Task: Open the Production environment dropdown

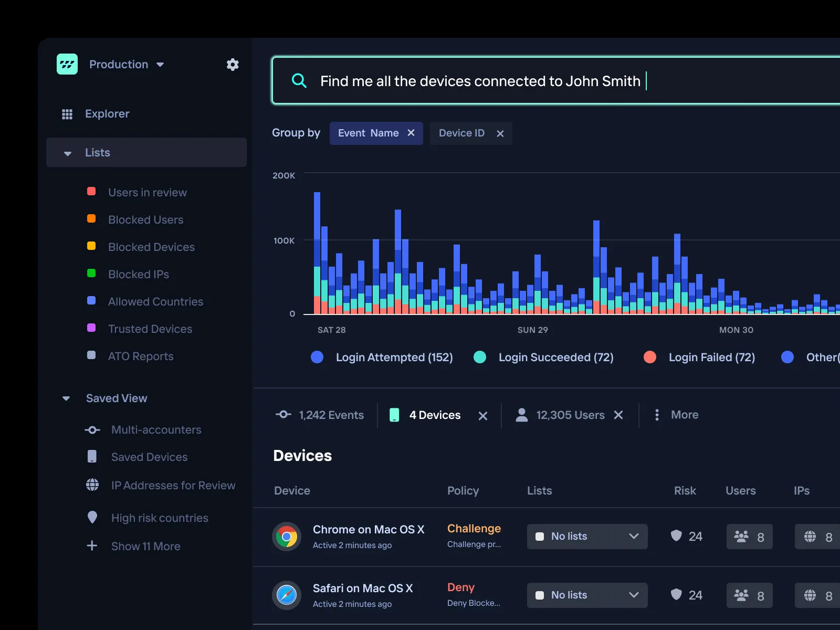Action: point(127,65)
